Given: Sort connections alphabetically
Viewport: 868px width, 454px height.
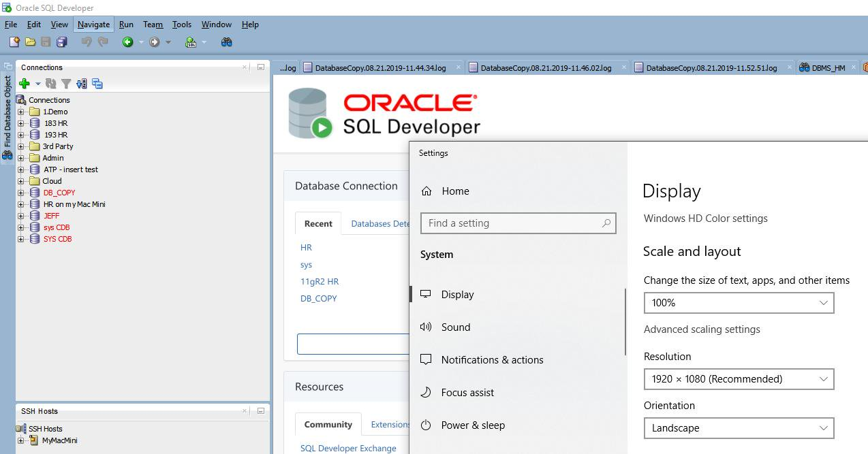Looking at the screenshot, I should (x=81, y=83).
